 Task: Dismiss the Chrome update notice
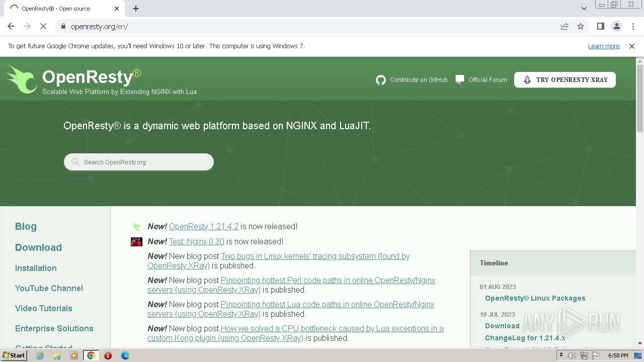(x=632, y=46)
